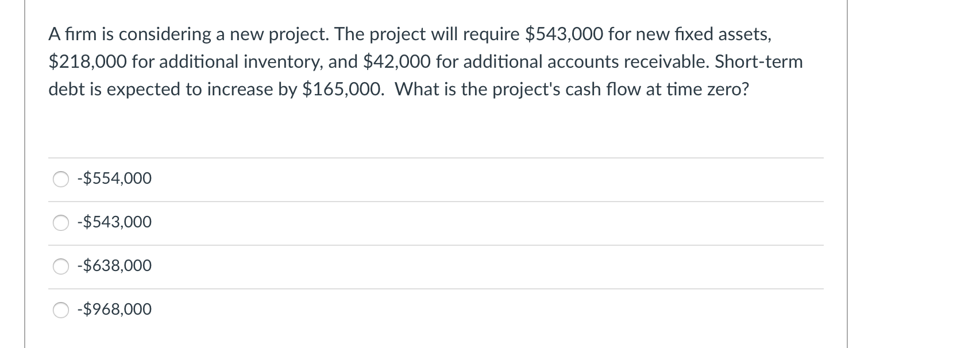Click the -$554,000 answer label text
This screenshot has height=348, width=980.
[x=114, y=179]
